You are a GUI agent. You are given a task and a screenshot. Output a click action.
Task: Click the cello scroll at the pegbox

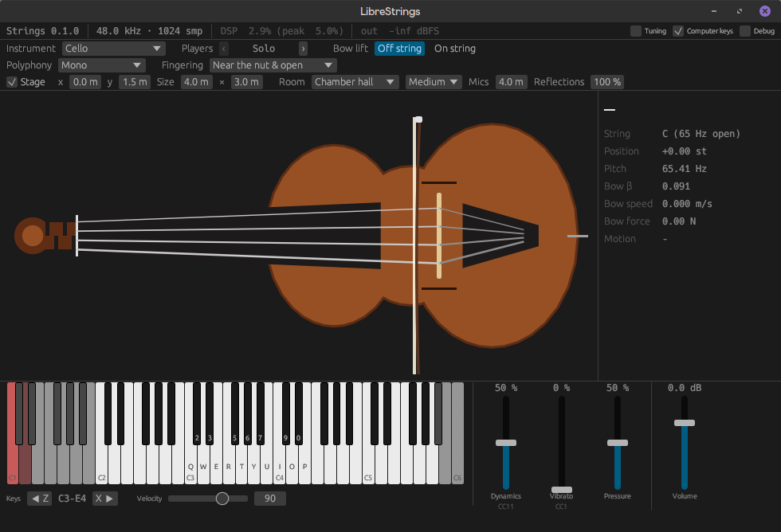[33, 236]
